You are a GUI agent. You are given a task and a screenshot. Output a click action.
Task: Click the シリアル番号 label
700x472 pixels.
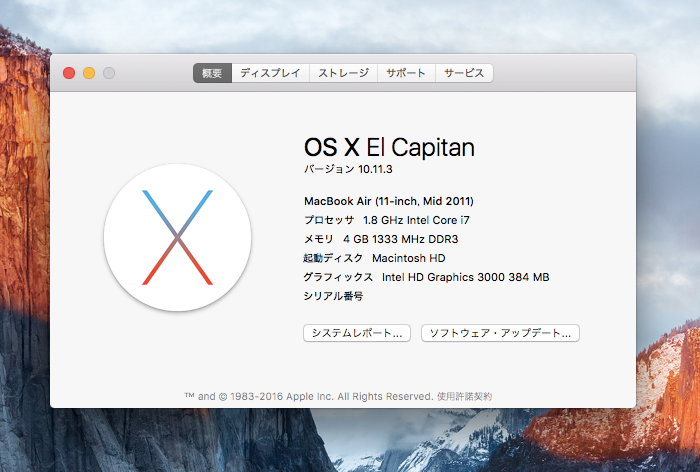click(333, 296)
